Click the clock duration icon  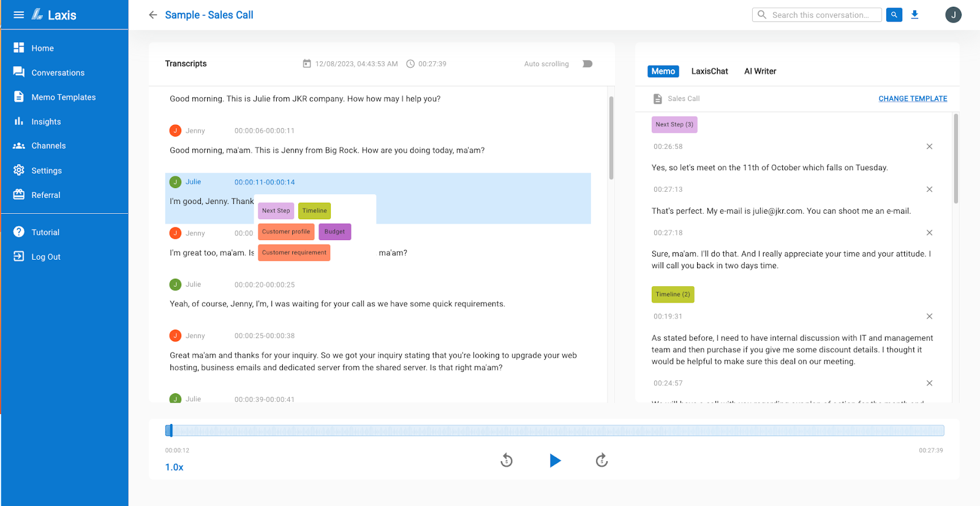(410, 64)
